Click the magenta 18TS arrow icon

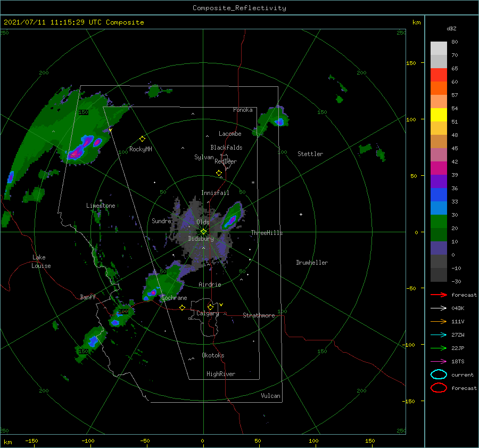click(439, 362)
